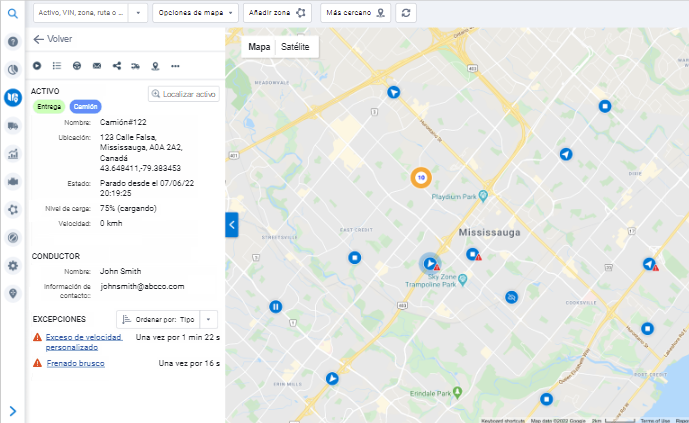Image resolution: width=689 pixels, height=423 pixels.
Task: Click the map-pin person icon in asset toolbar
Action: pos(155,66)
